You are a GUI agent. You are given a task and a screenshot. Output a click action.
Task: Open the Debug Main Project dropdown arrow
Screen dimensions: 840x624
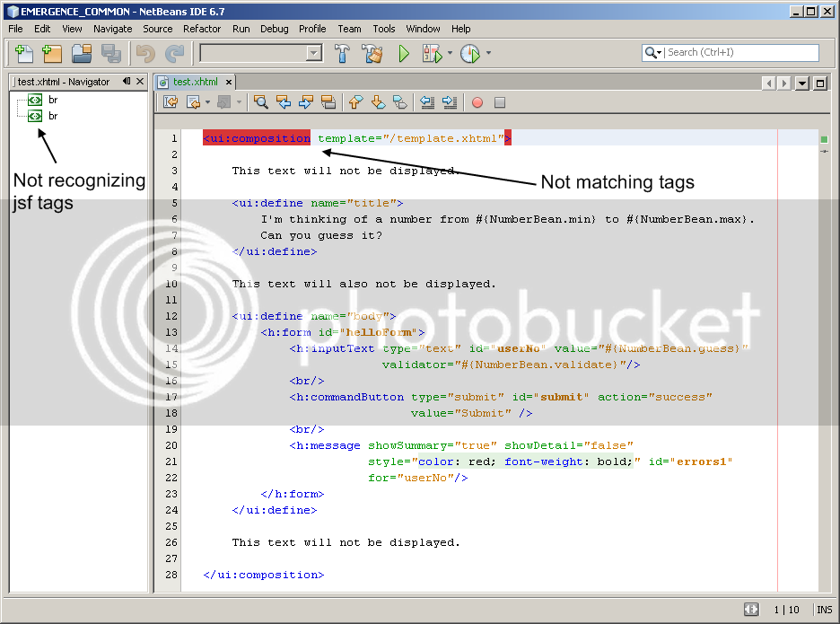(x=450, y=53)
